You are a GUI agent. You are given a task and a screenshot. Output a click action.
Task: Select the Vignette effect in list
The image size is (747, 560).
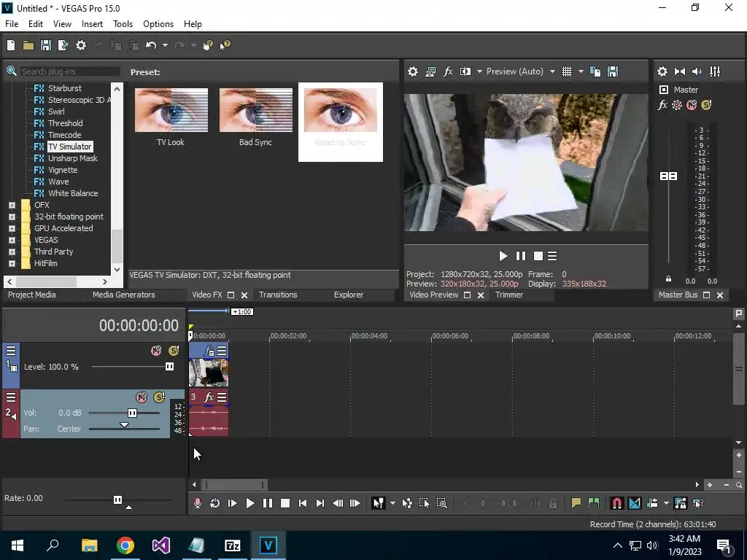pos(63,170)
